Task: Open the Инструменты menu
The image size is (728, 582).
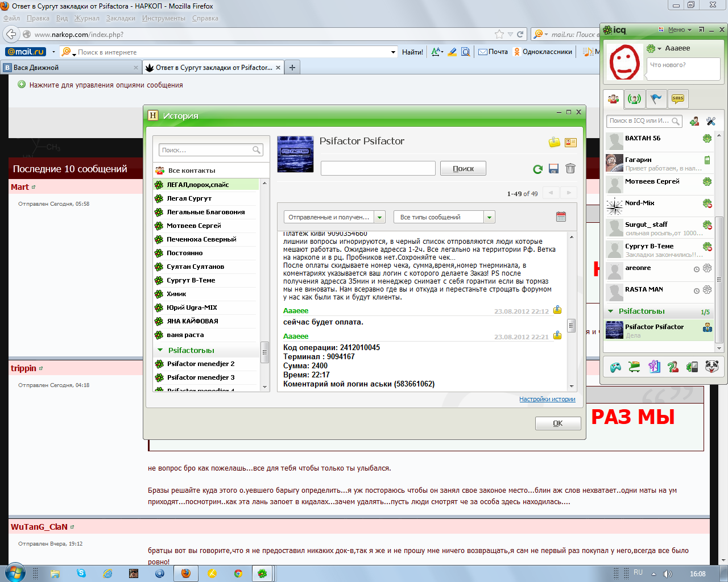Action: 164,18
